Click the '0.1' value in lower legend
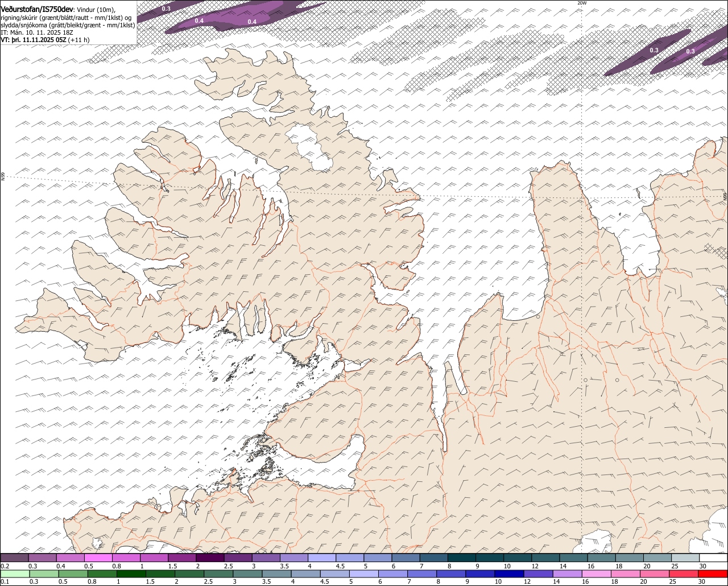This screenshot has width=728, height=586. [x=5, y=581]
